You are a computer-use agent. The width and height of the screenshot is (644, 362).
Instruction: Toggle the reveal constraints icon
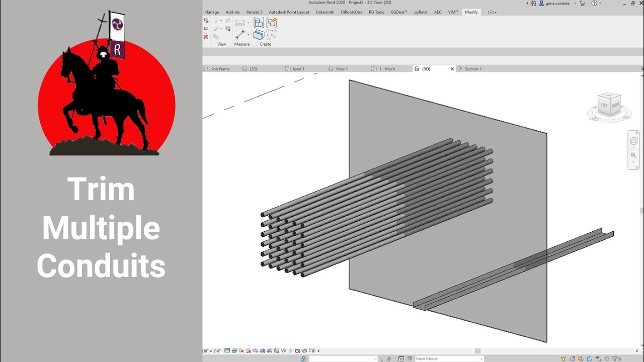pos(312,350)
